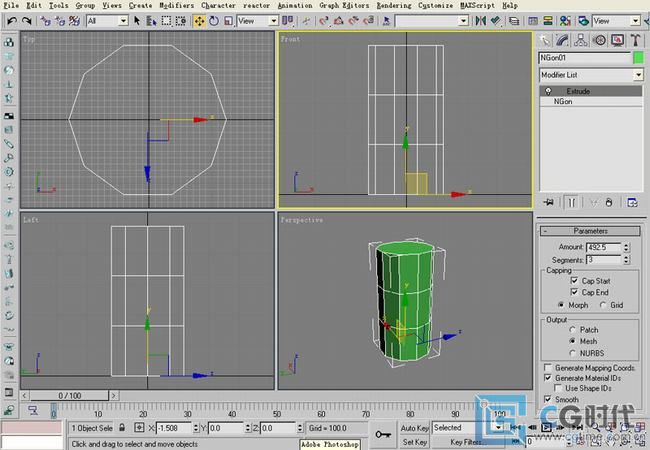Select the Grid capping radio button

tap(603, 305)
